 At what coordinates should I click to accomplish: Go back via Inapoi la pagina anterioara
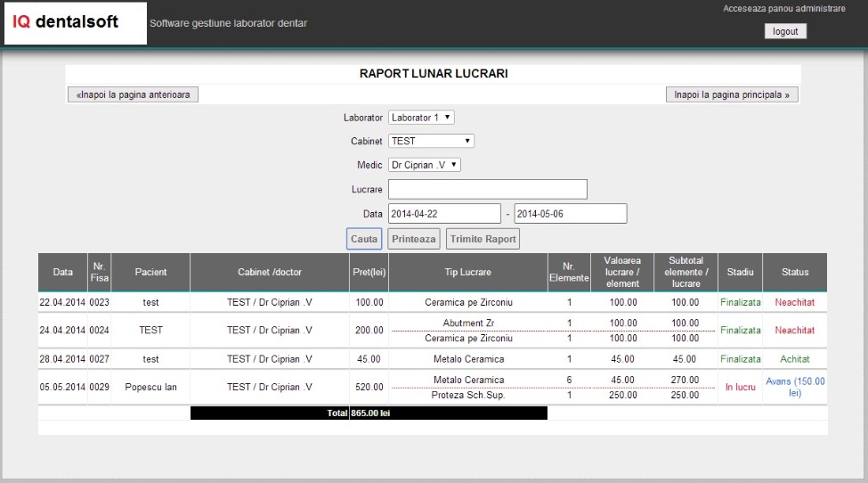pos(133,94)
